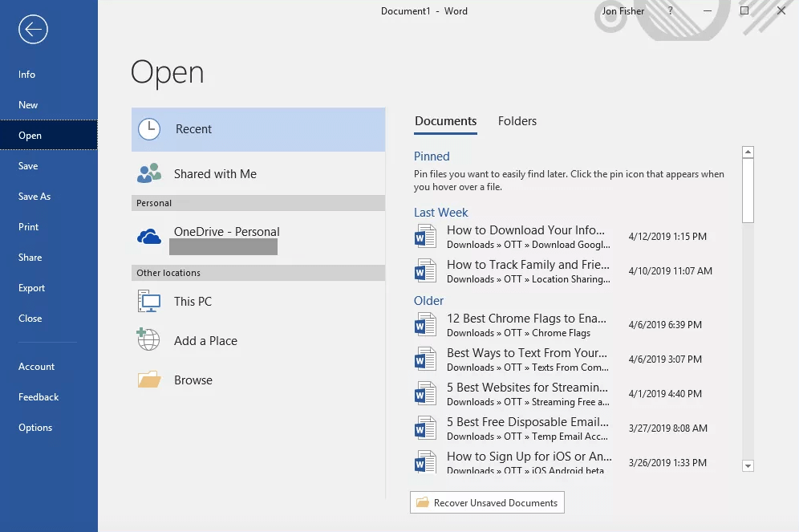This screenshot has height=532, width=799.
Task: Open the Print page from sidebar
Action: point(29,227)
